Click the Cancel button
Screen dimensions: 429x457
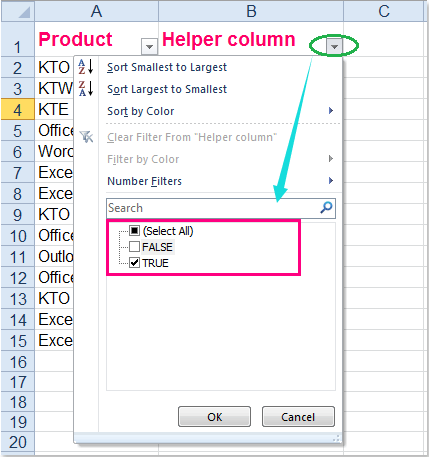(x=298, y=417)
